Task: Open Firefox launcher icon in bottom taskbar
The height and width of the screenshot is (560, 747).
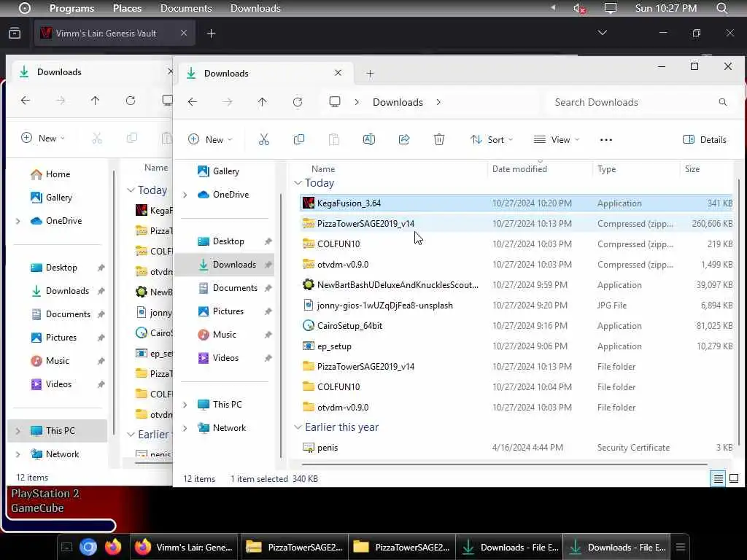Action: (x=113, y=547)
